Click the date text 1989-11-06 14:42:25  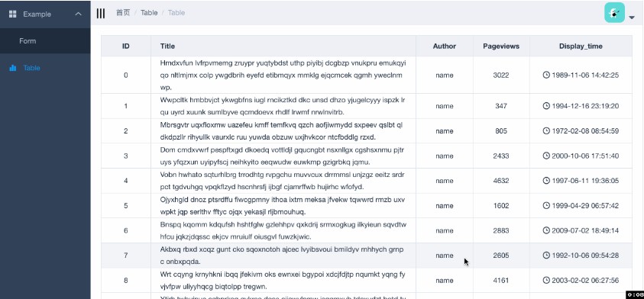pos(585,75)
